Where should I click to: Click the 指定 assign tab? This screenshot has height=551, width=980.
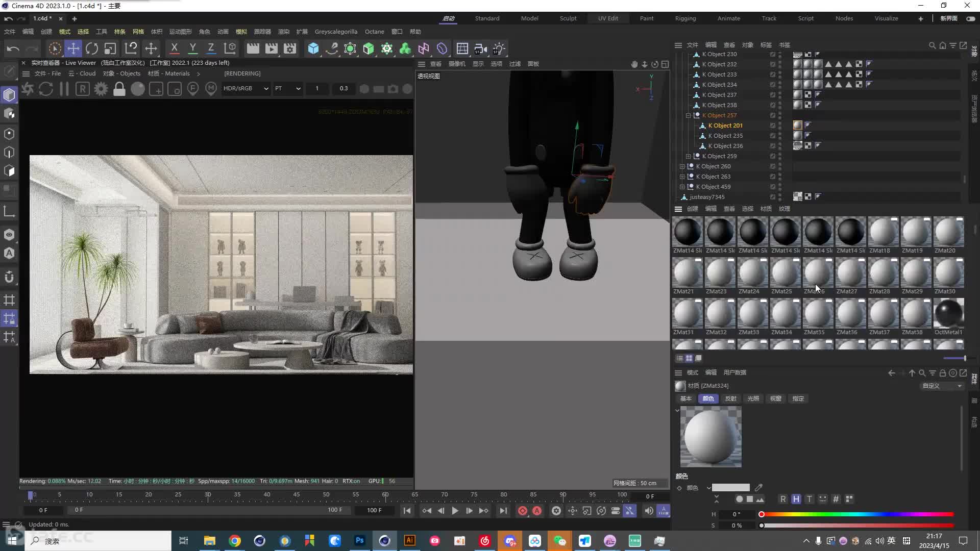pyautogui.click(x=798, y=398)
